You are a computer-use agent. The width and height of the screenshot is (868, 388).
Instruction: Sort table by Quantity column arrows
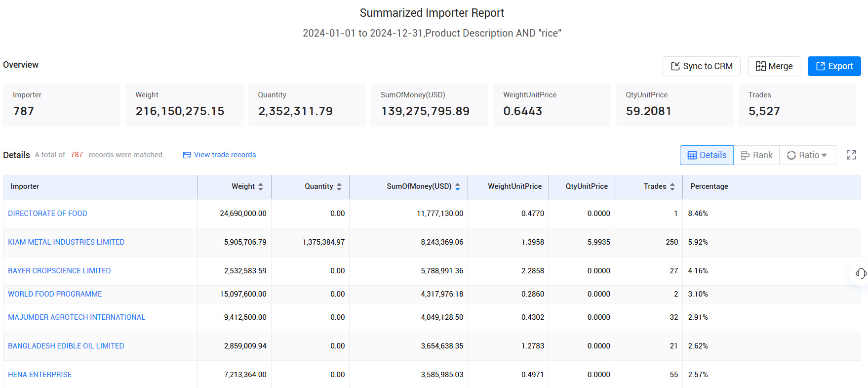pos(339,187)
